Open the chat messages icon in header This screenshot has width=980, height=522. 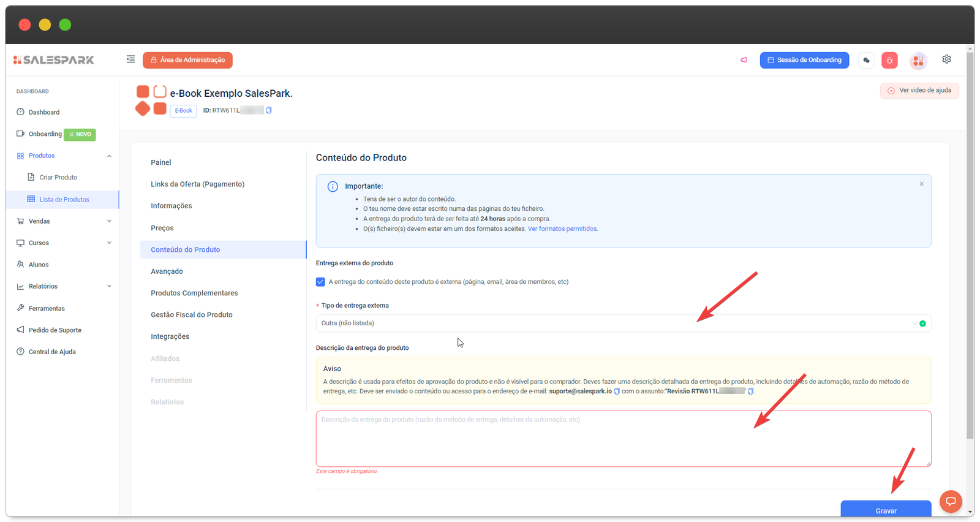866,60
